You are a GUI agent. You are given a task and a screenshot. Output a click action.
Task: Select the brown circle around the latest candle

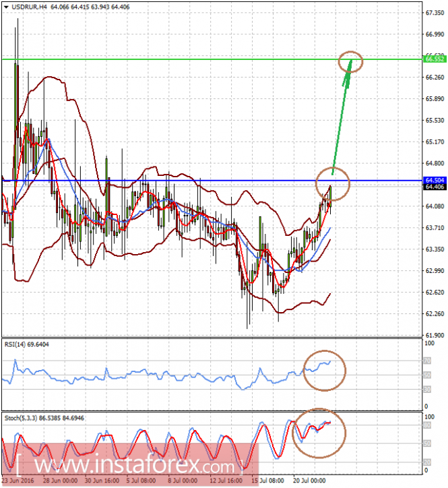333,183
